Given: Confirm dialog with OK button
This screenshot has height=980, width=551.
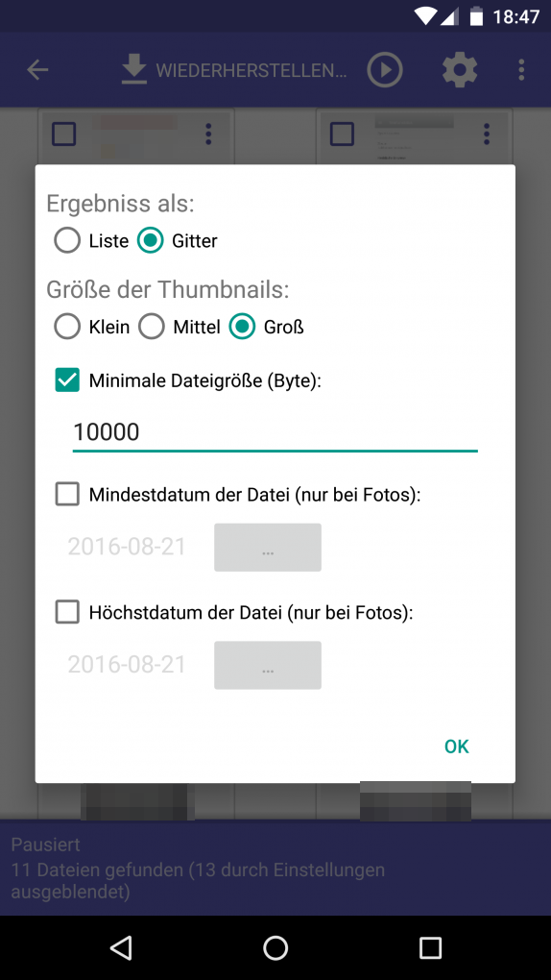Looking at the screenshot, I should (x=457, y=747).
